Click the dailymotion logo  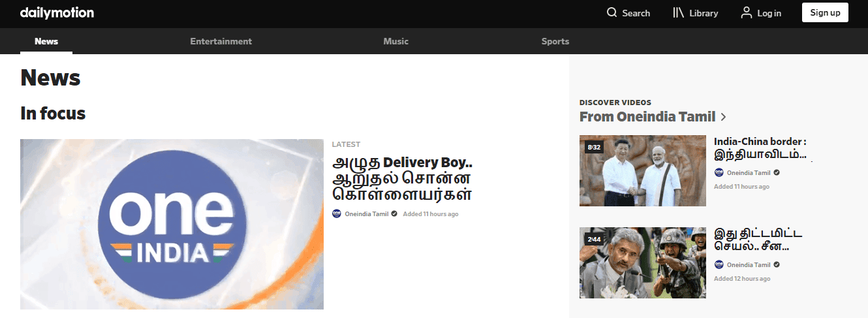(x=57, y=13)
